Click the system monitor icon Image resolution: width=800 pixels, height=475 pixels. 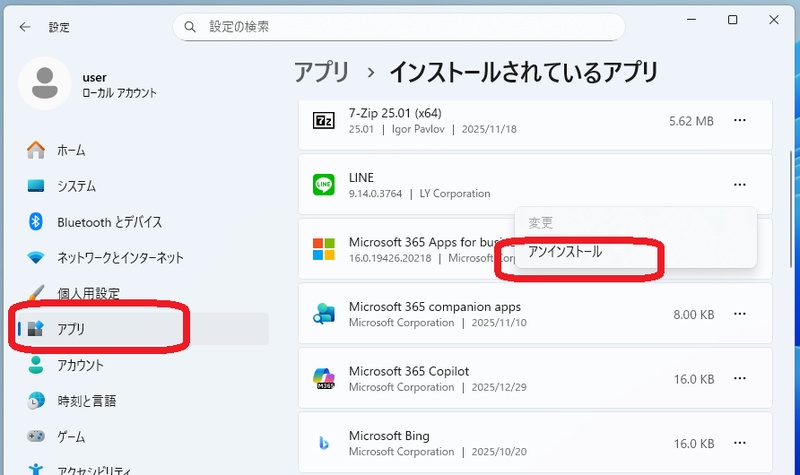pos(36,186)
